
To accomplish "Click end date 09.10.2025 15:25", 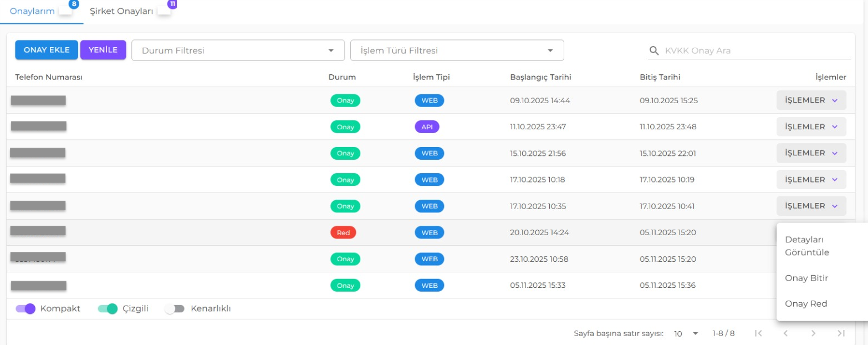I will point(668,101).
